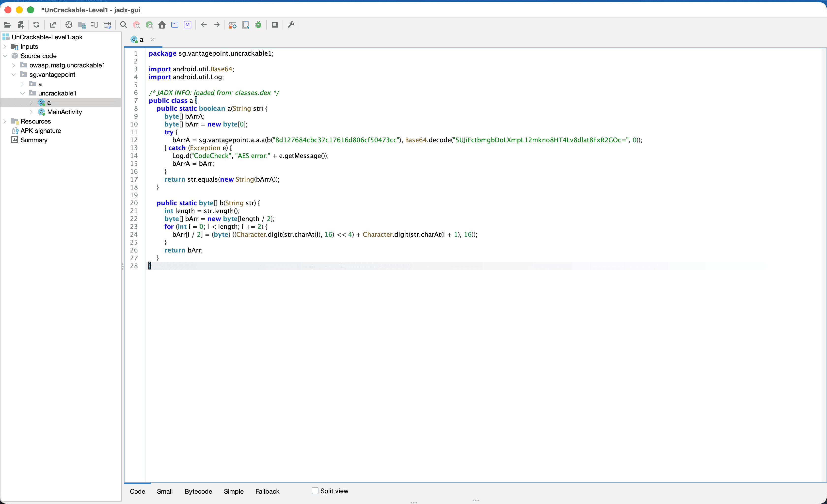Image resolution: width=827 pixels, height=504 pixels.
Task: Expand the Inputs tree node
Action: [5, 47]
